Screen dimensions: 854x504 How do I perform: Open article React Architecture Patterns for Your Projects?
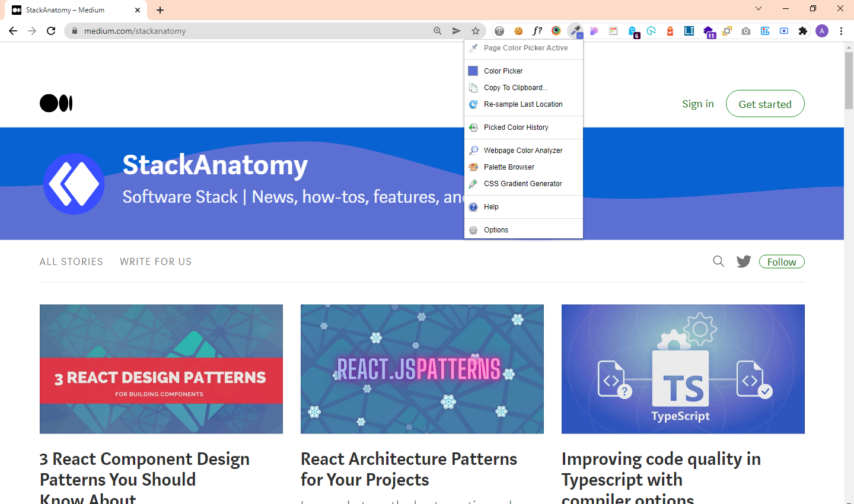(x=409, y=469)
